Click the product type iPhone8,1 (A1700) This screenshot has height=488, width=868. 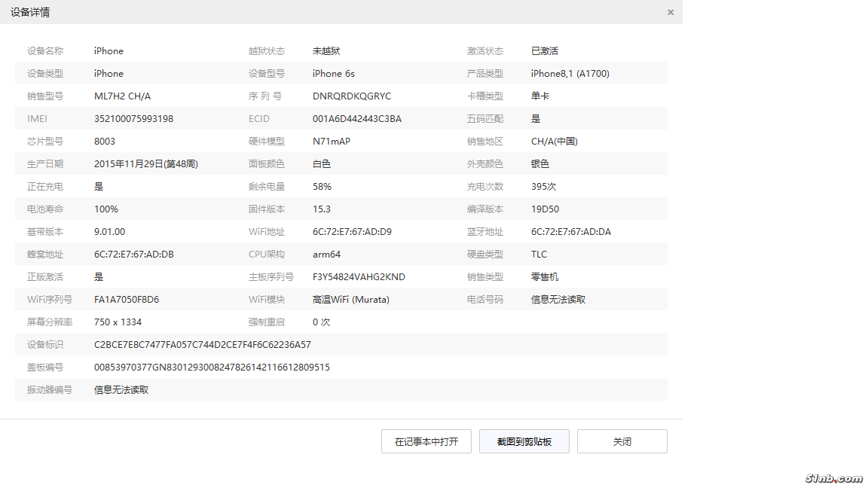click(x=570, y=74)
